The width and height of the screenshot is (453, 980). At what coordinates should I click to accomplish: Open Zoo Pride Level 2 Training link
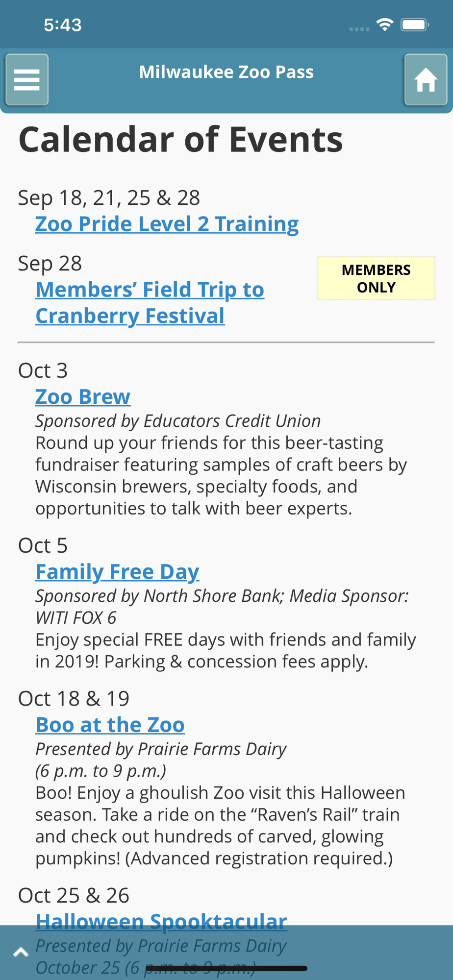pos(167,224)
